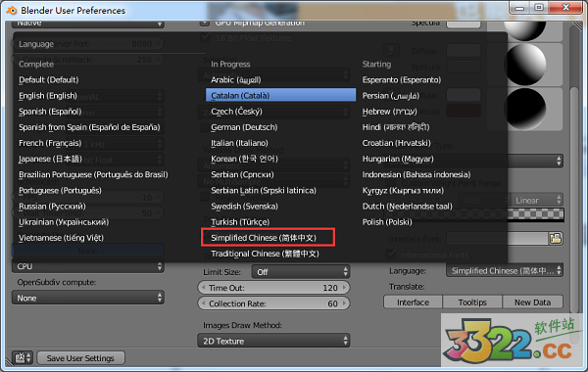Choose Spanish from Spain language entry
Screen dimensions: 588x372
(89, 127)
